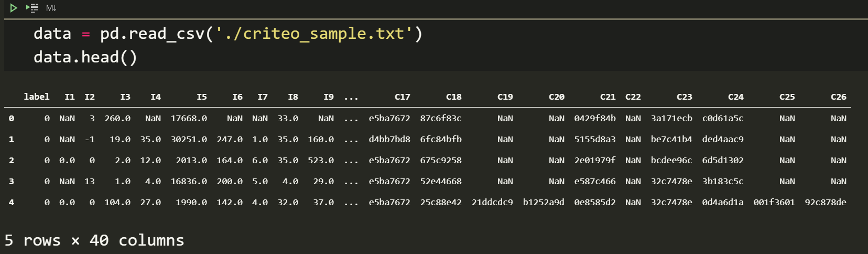This screenshot has height=254, width=868.
Task: Click the cell value 21ddcdc9 in C19
Action: point(492,203)
